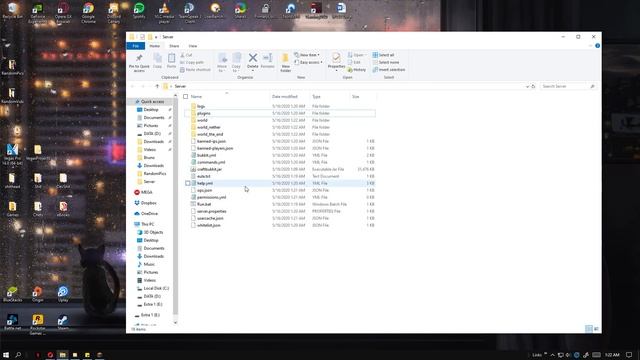This screenshot has height=360, width=640.
Task: Click History in the Open group
Action: pyautogui.click(x=357, y=70)
